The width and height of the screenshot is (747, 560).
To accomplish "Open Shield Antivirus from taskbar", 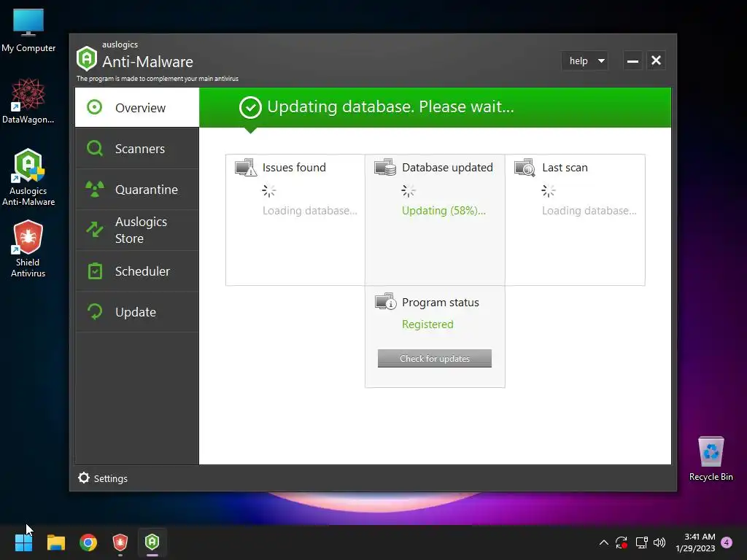I will [120, 542].
